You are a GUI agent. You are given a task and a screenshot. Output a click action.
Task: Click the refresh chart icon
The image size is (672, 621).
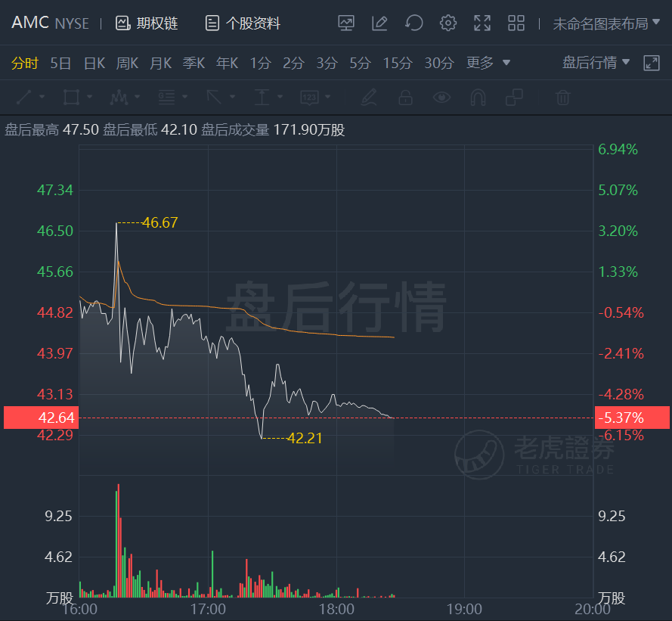coord(414,23)
